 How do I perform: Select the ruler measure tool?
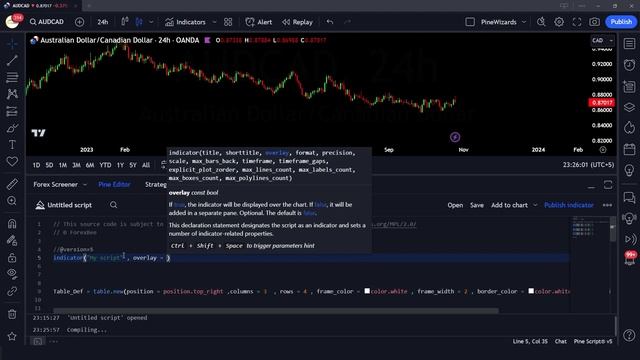[12, 184]
